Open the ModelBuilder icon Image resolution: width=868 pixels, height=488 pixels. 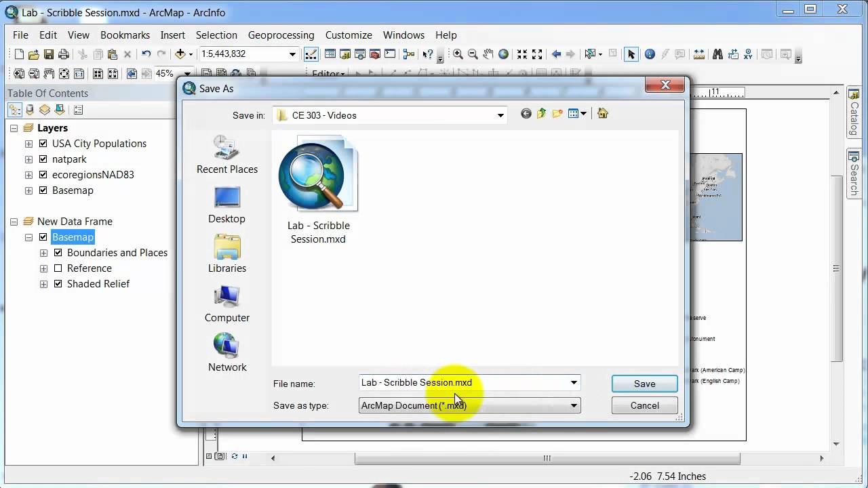[x=408, y=54]
